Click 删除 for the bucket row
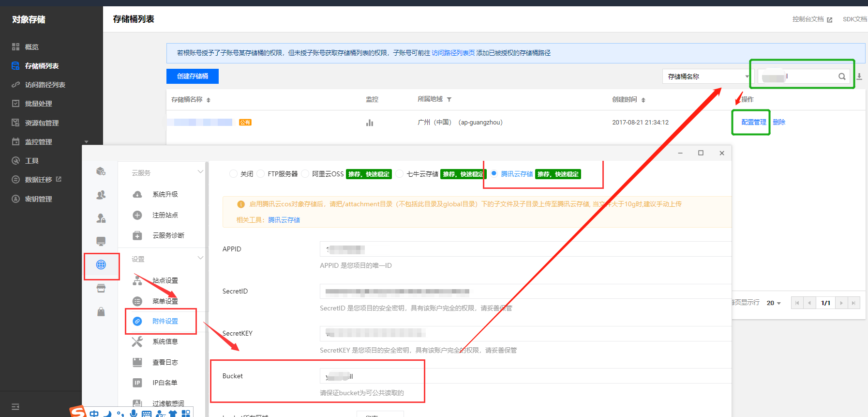 click(779, 122)
